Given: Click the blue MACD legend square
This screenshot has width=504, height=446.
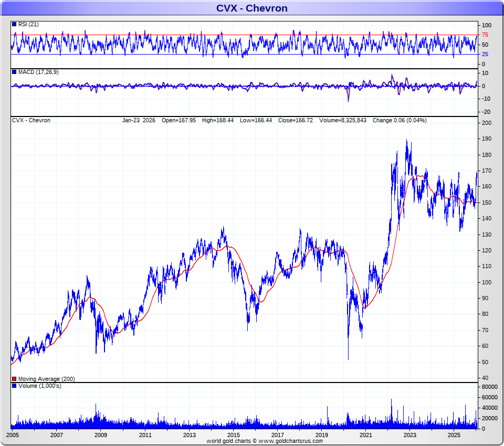Looking at the screenshot, I should 14,72.
